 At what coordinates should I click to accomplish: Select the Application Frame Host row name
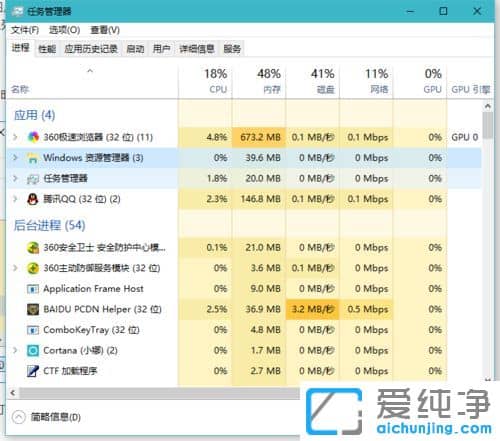pos(93,289)
